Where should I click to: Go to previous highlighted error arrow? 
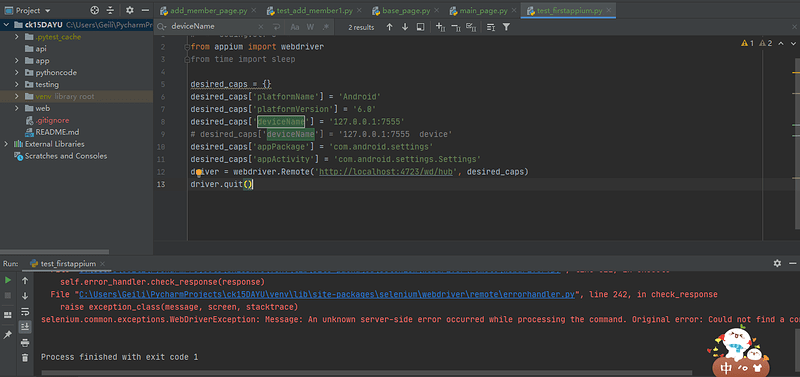point(781,43)
